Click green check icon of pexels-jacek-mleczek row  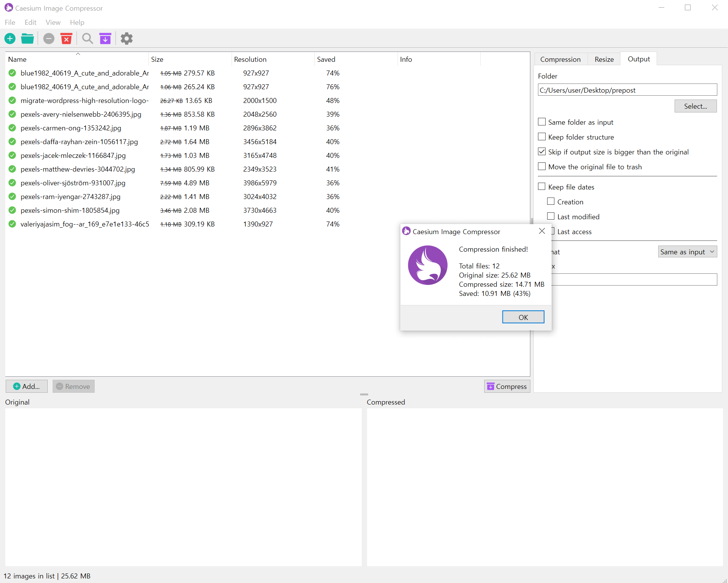tap(12, 155)
